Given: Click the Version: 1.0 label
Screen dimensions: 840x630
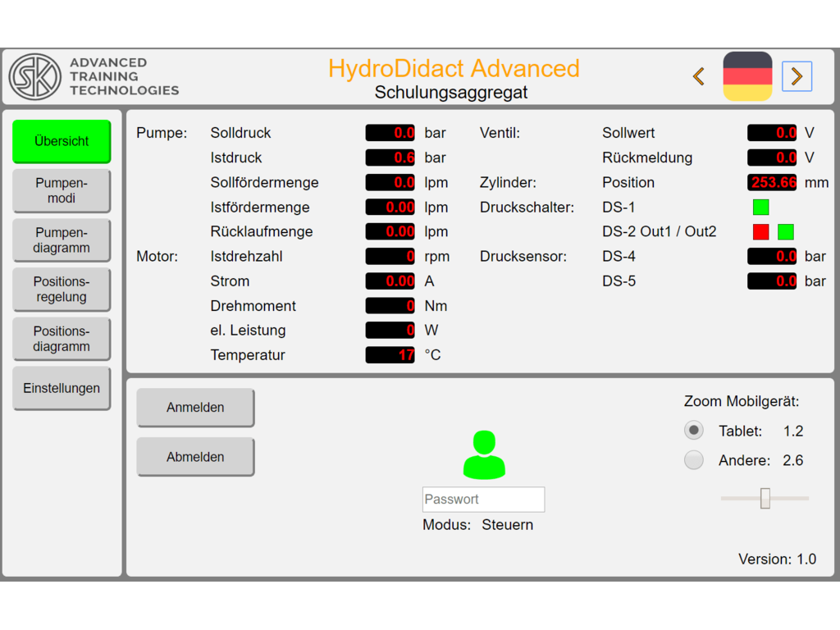Looking at the screenshot, I should [777, 559].
